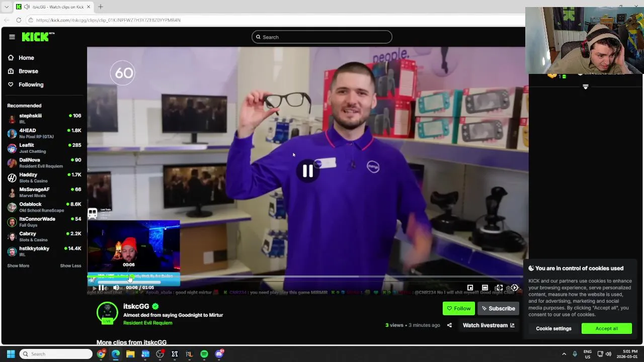Open the Resident Evil Requiem category link
The width and height of the screenshot is (644, 362).
(x=147, y=323)
